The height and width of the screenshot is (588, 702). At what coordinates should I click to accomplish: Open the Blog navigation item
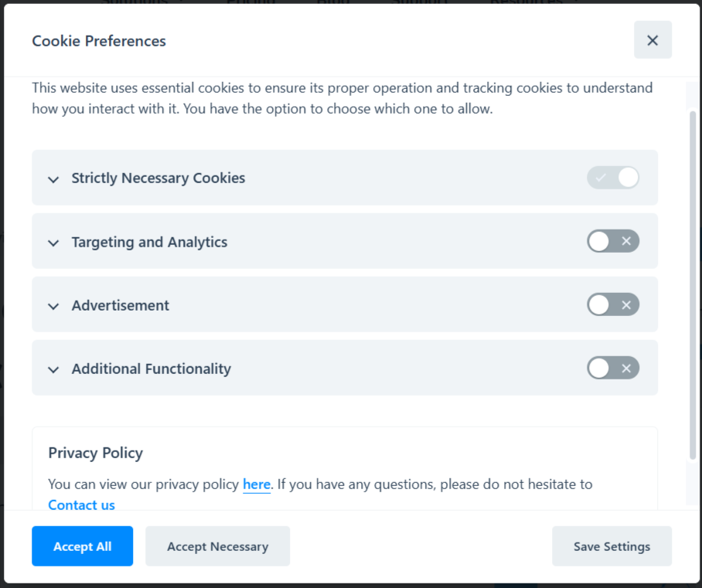point(333,3)
